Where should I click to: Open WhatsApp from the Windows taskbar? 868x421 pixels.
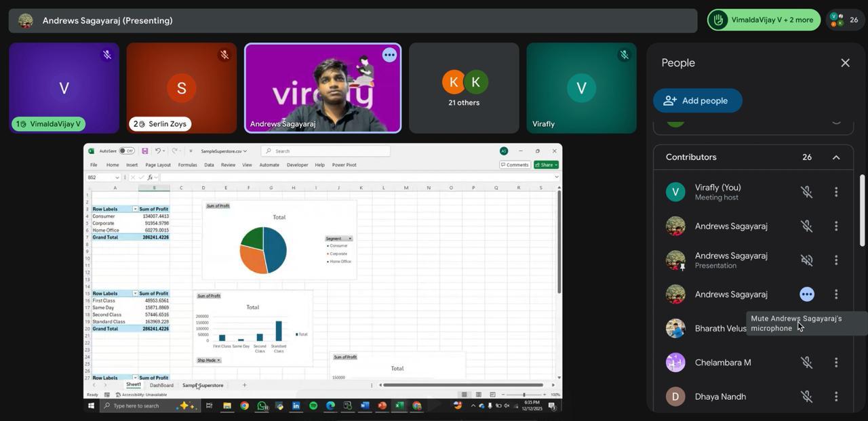(x=262, y=405)
